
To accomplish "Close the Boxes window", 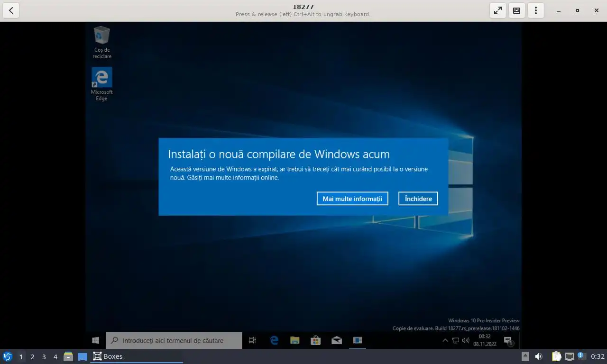I will [596, 10].
